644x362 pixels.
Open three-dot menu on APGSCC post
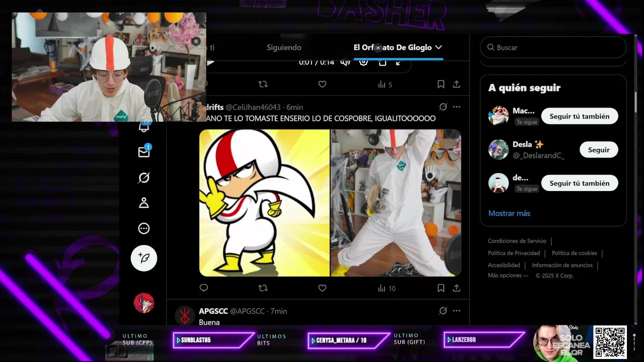(456, 311)
